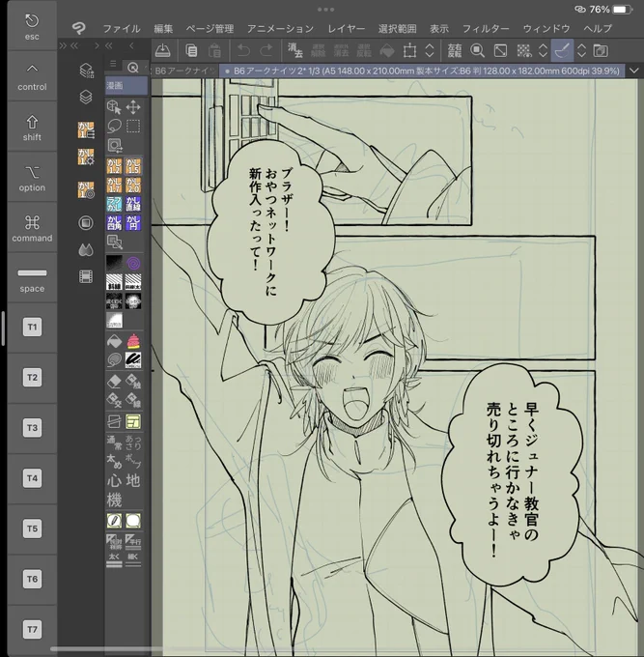Click the undo arrow
The height and width of the screenshot is (657, 644).
click(x=243, y=50)
